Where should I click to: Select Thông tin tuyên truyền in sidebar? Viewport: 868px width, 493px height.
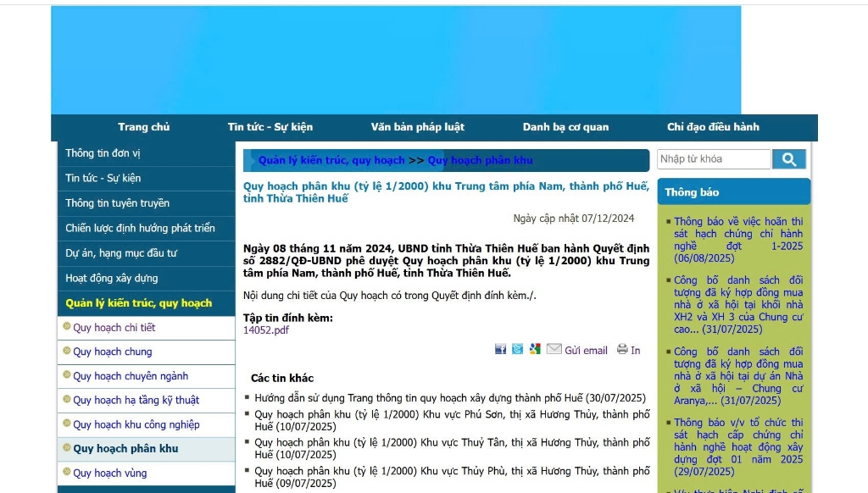(x=146, y=203)
